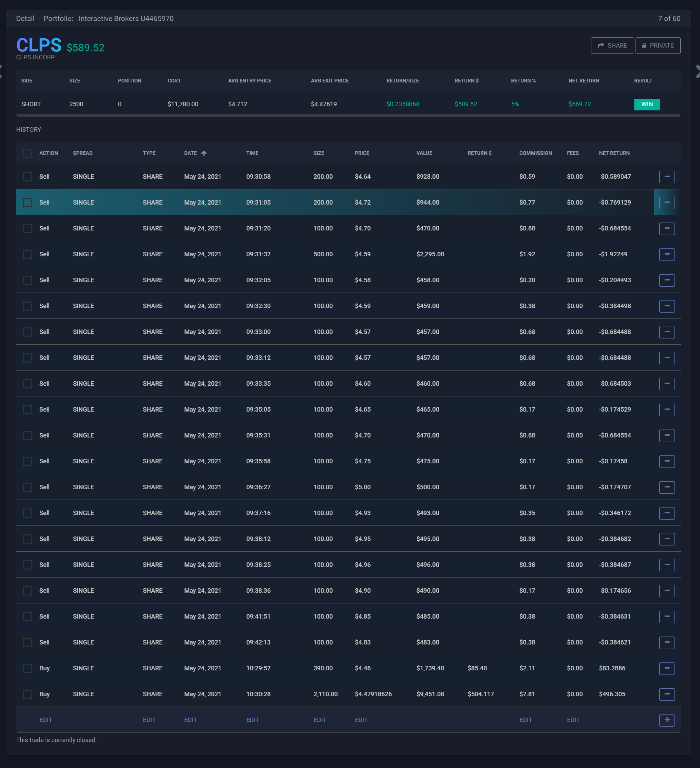Click minus icon on 09:31:37 row

point(667,255)
